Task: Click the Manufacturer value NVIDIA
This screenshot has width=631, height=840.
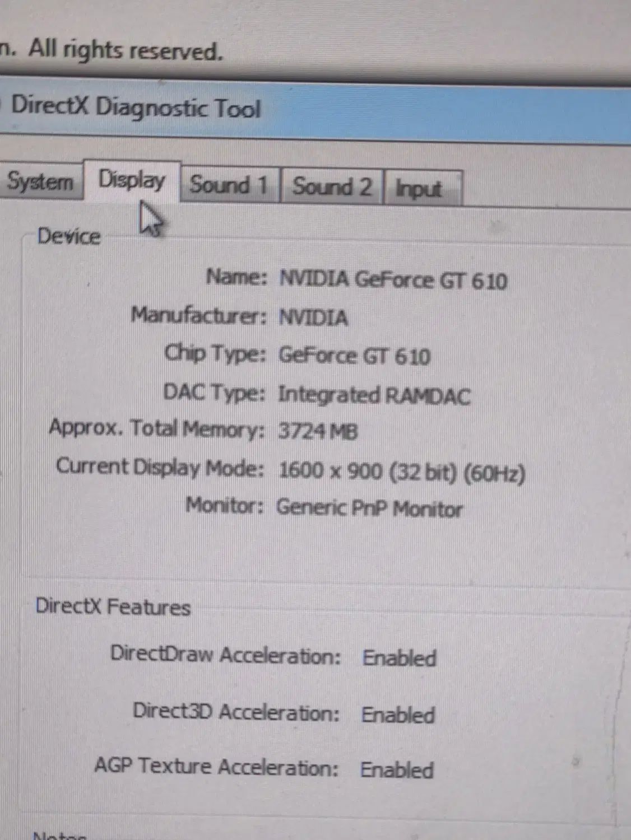Action: 314,318
